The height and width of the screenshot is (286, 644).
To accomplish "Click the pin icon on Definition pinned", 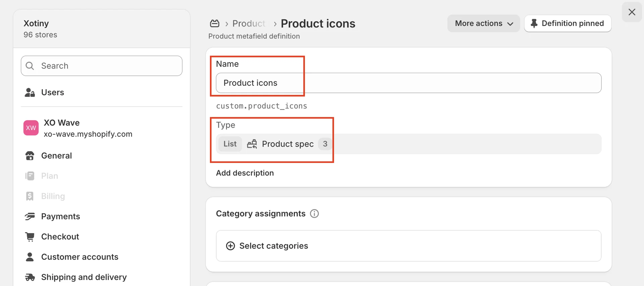I will (534, 23).
